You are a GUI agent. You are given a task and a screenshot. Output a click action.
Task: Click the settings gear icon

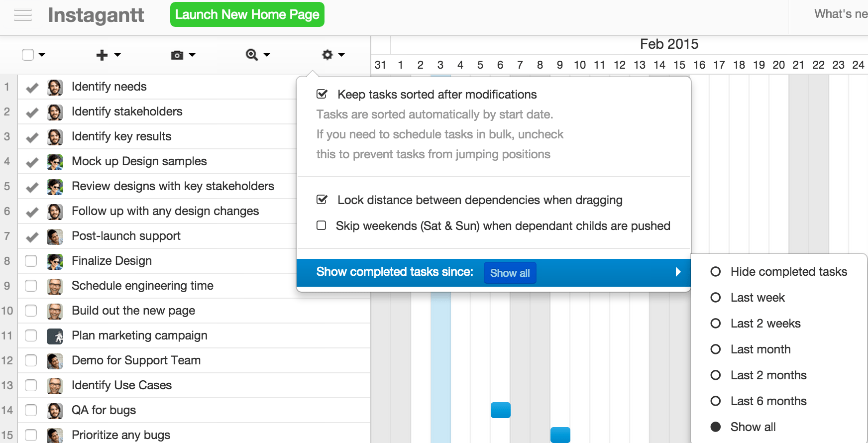pos(327,54)
